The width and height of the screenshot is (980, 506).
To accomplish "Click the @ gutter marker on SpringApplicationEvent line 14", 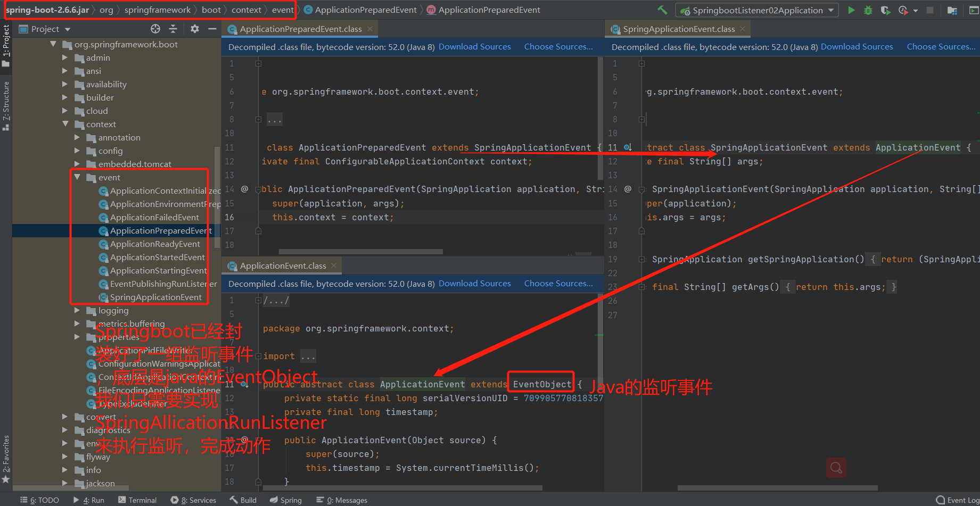I will coord(628,189).
